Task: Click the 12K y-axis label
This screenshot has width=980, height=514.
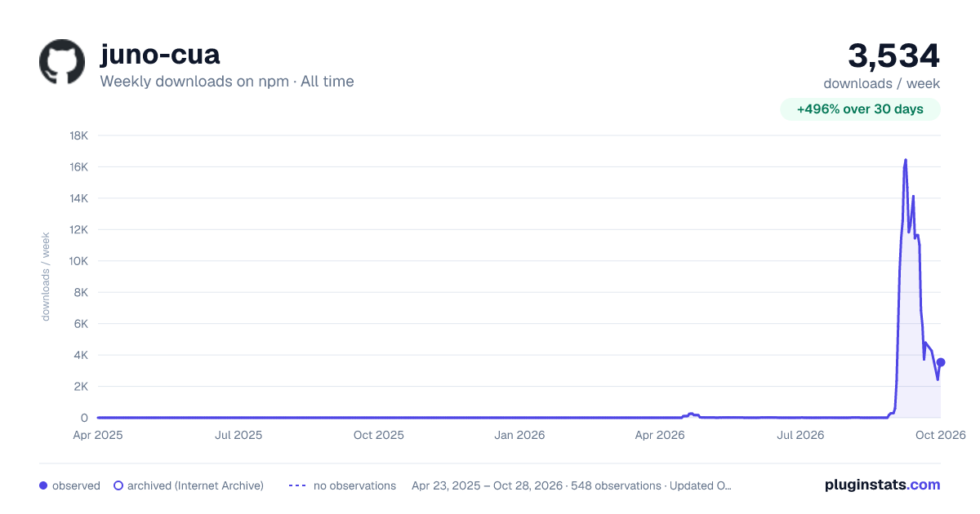Action: pos(79,230)
